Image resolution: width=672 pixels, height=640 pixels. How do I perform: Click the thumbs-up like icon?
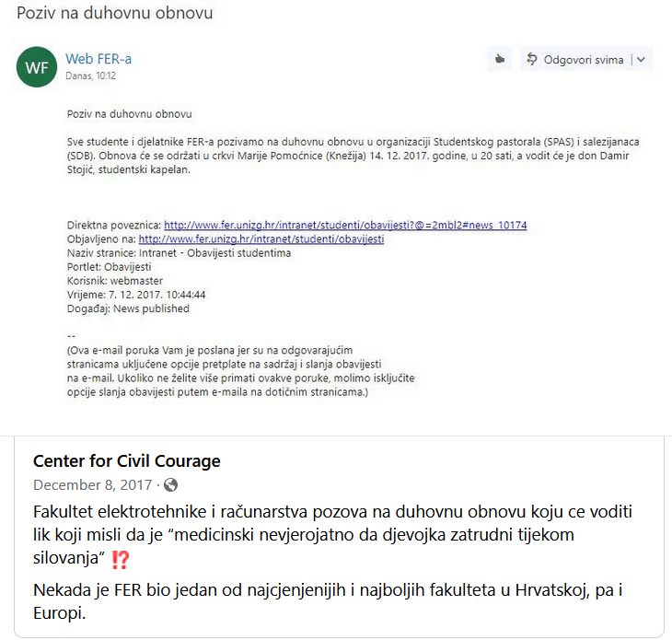pos(499,60)
